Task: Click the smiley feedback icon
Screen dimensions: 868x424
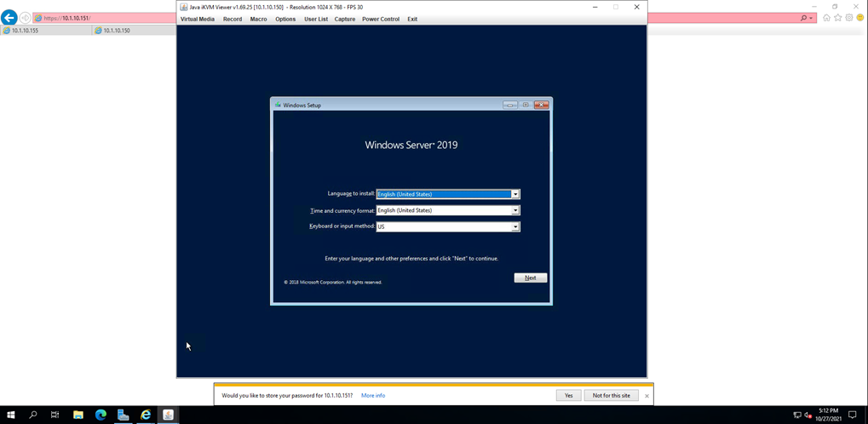Action: 859,18
